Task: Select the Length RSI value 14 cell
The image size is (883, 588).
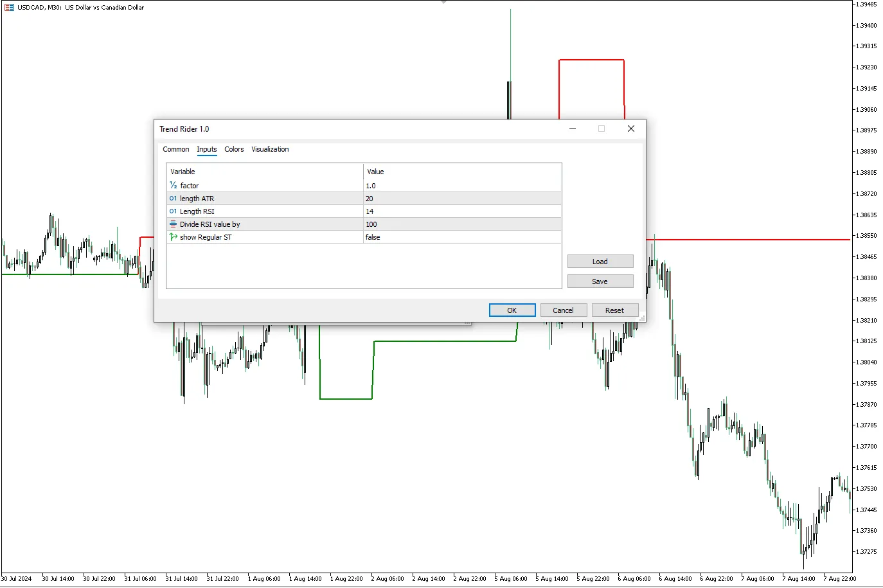Action: point(462,211)
